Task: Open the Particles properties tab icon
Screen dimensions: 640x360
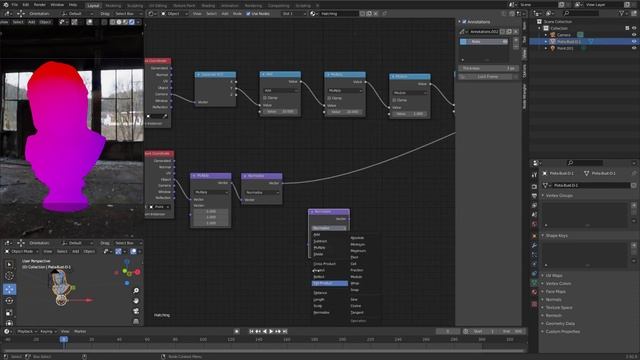Action: pyautogui.click(x=534, y=255)
